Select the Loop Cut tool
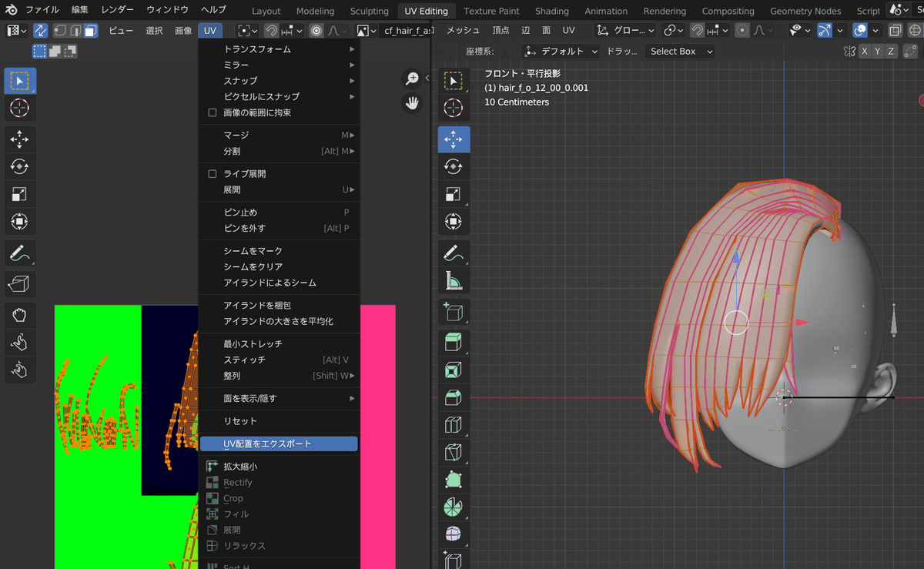 [x=454, y=425]
